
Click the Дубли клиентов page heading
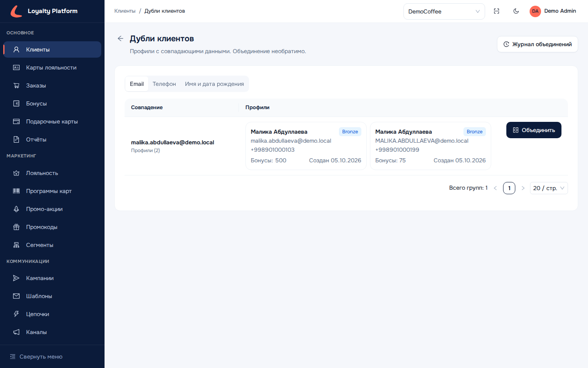(162, 38)
